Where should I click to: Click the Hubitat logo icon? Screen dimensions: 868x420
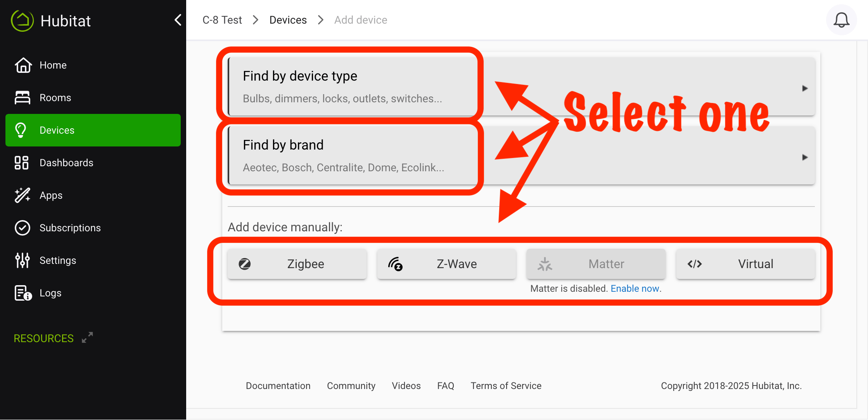[x=22, y=20]
